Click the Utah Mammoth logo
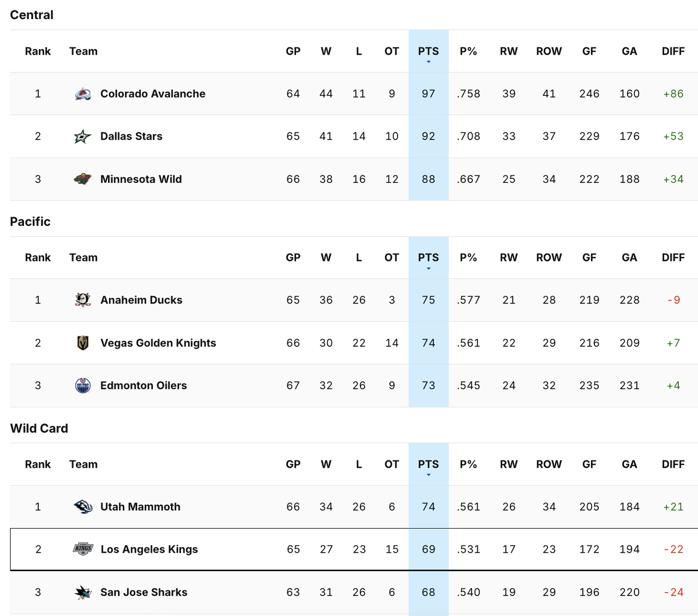Image resolution: width=698 pixels, height=616 pixels. pyautogui.click(x=82, y=506)
